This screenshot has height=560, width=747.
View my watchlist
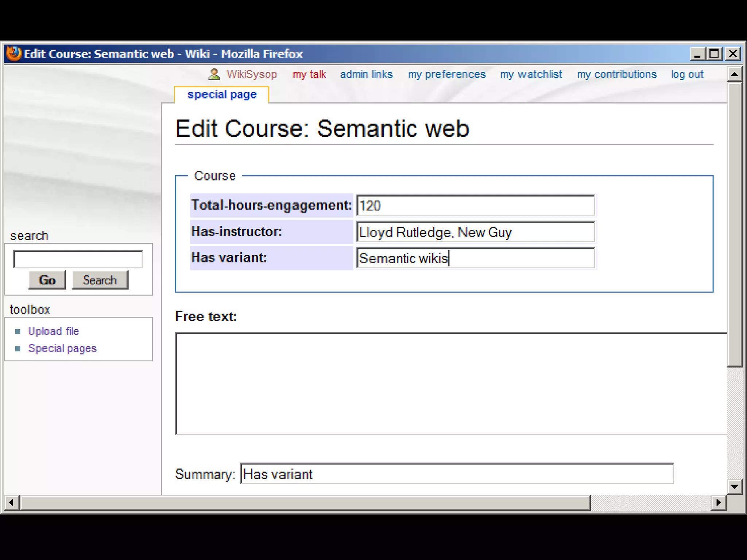click(x=531, y=74)
